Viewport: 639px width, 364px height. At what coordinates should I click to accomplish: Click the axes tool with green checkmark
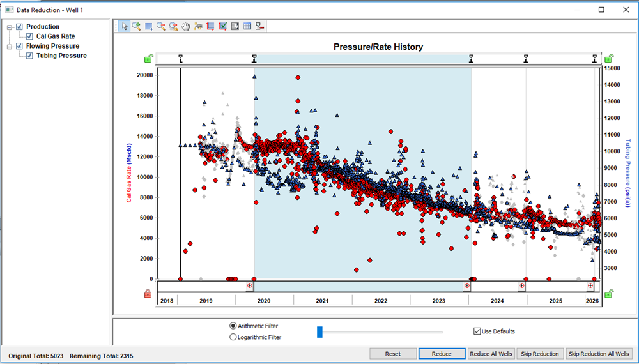222,26
